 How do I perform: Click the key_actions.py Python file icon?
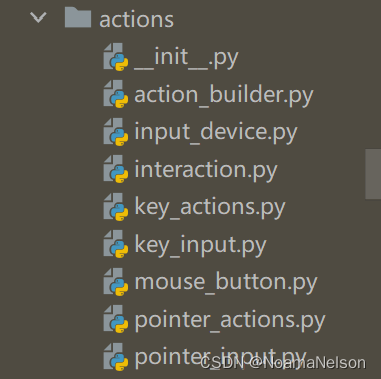[x=116, y=207]
